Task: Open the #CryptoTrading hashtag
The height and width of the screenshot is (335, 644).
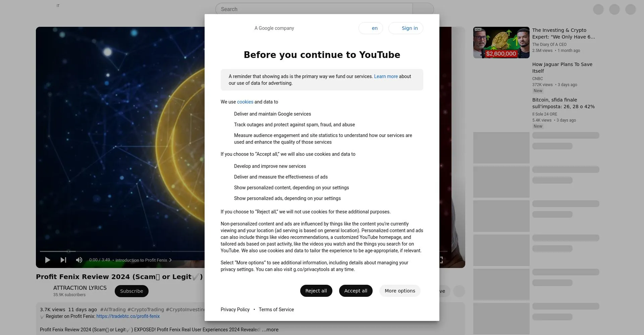Action: pyautogui.click(x=146, y=310)
